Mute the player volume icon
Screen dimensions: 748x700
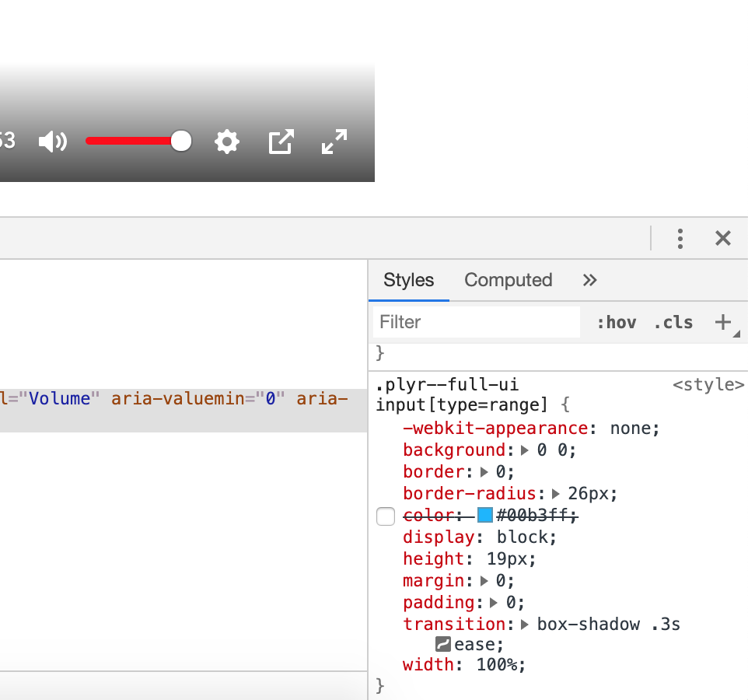[x=51, y=142]
